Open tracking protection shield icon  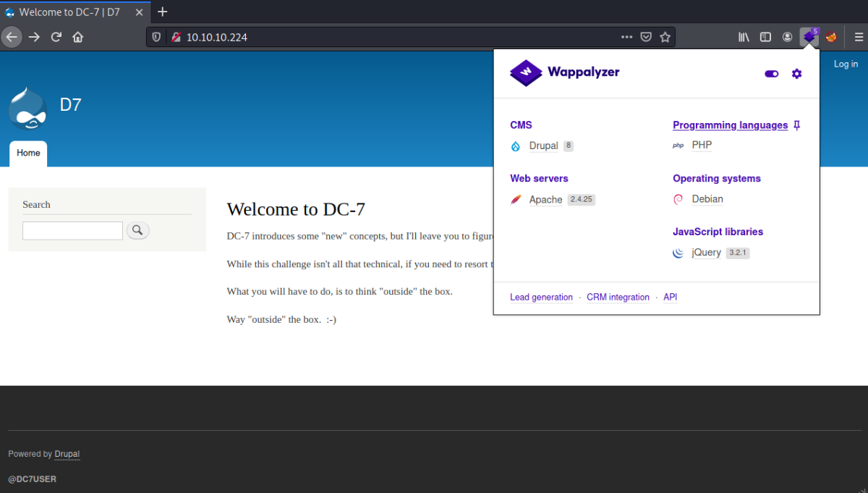pos(156,37)
